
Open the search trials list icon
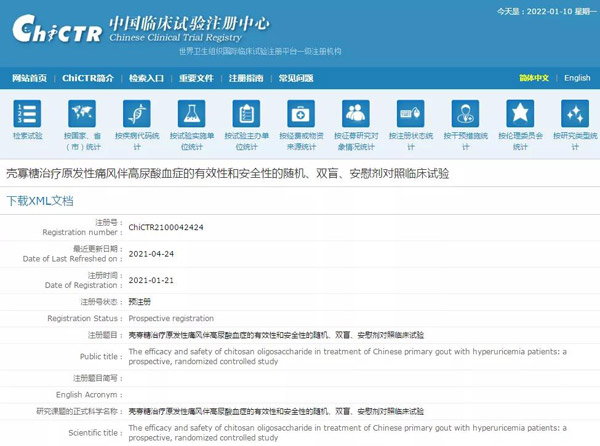[x=27, y=113]
